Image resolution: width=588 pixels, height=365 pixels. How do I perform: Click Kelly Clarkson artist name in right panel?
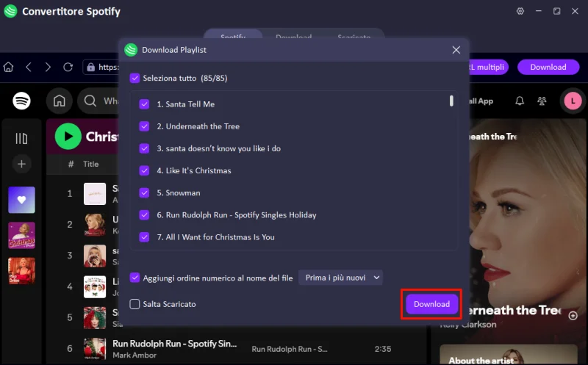pos(468,325)
